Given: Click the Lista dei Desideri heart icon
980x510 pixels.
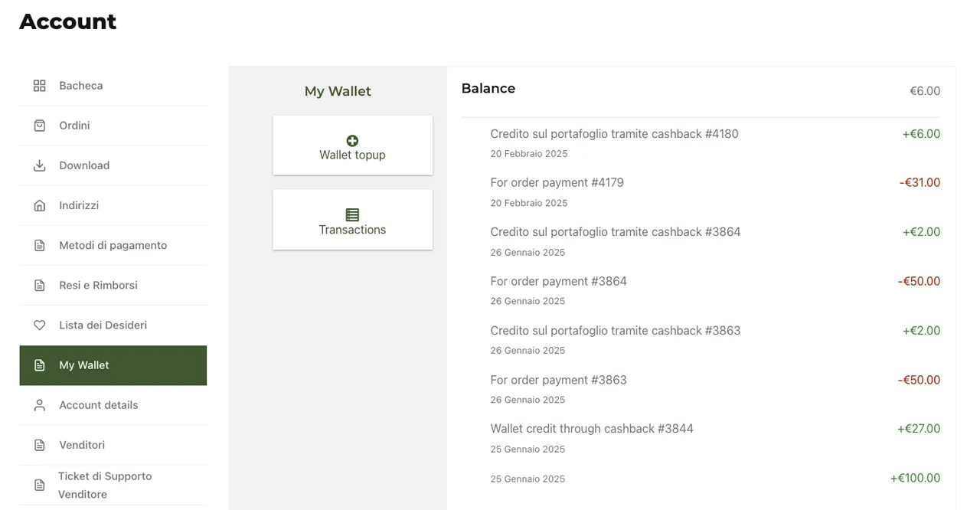Looking at the screenshot, I should tap(40, 325).
